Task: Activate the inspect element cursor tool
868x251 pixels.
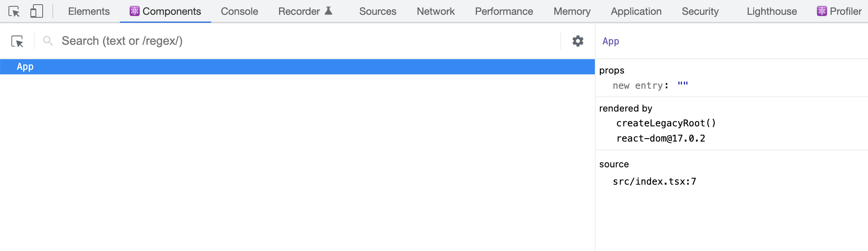Action: 16,11
